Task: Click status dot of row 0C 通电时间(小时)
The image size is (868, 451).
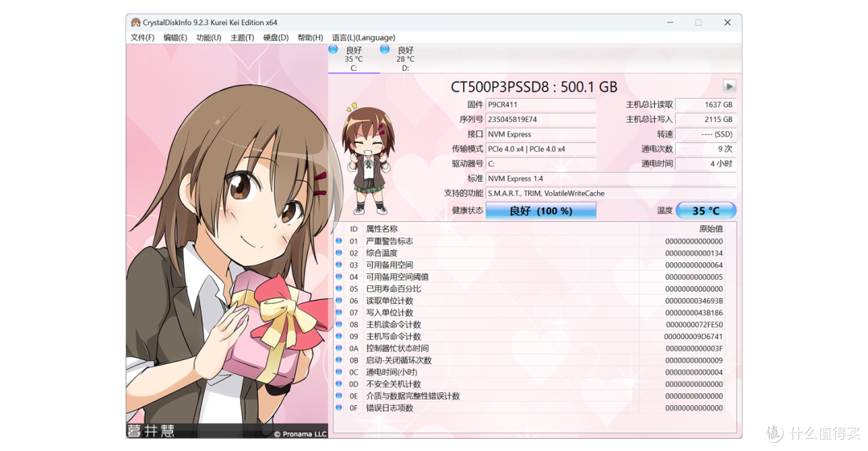Action: [339, 371]
